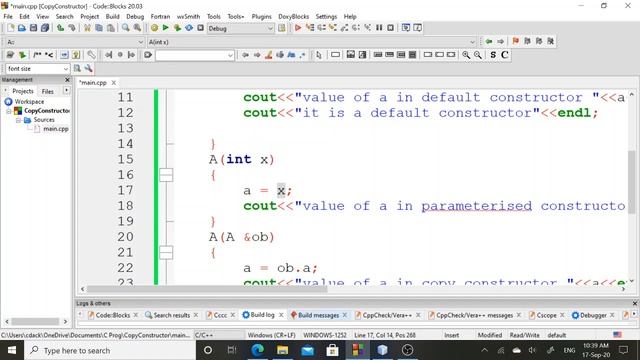Image resolution: width=640 pixels, height=360 pixels.
Task: Click the editor horizontal scrollbar
Action: [x=207, y=289]
